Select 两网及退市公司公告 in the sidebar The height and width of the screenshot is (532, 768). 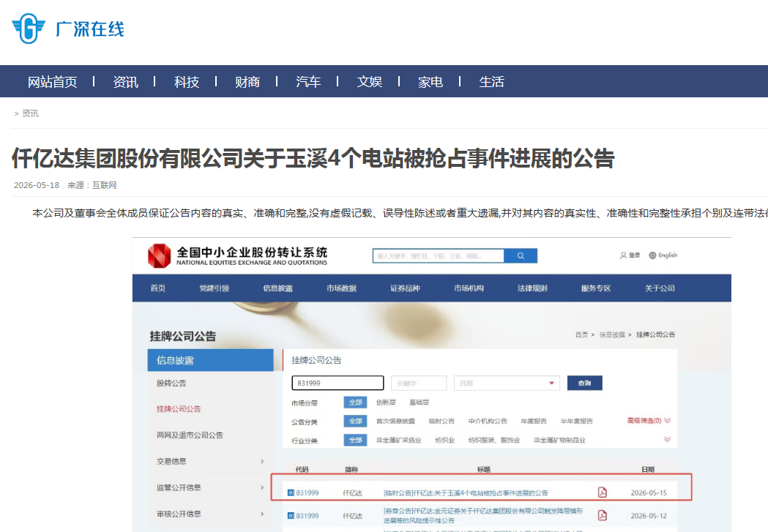(x=190, y=435)
